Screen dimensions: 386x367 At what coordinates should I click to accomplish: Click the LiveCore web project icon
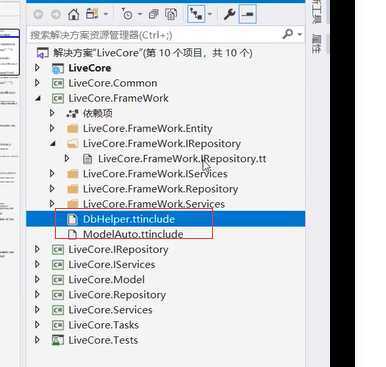point(58,68)
